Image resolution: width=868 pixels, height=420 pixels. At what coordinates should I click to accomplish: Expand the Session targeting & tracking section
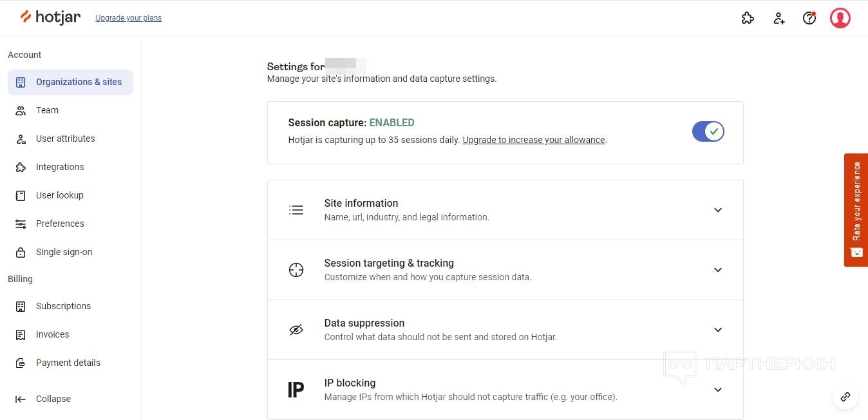pyautogui.click(x=718, y=270)
